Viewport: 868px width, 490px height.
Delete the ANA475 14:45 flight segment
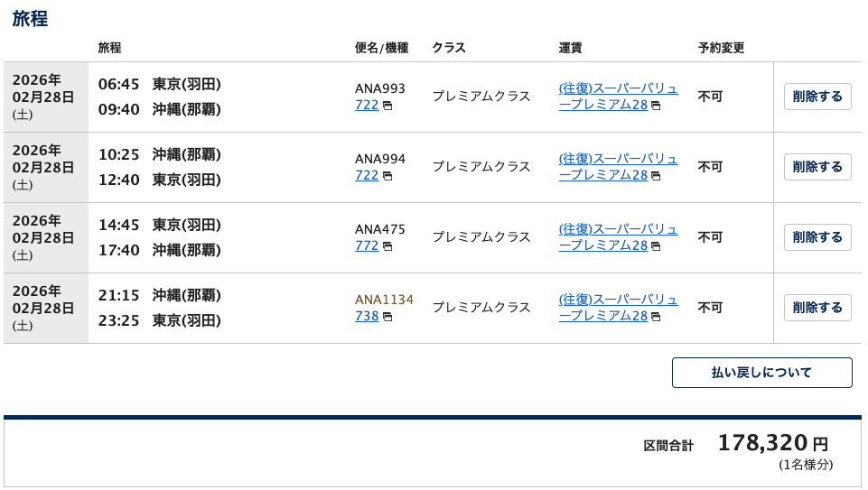click(x=817, y=237)
